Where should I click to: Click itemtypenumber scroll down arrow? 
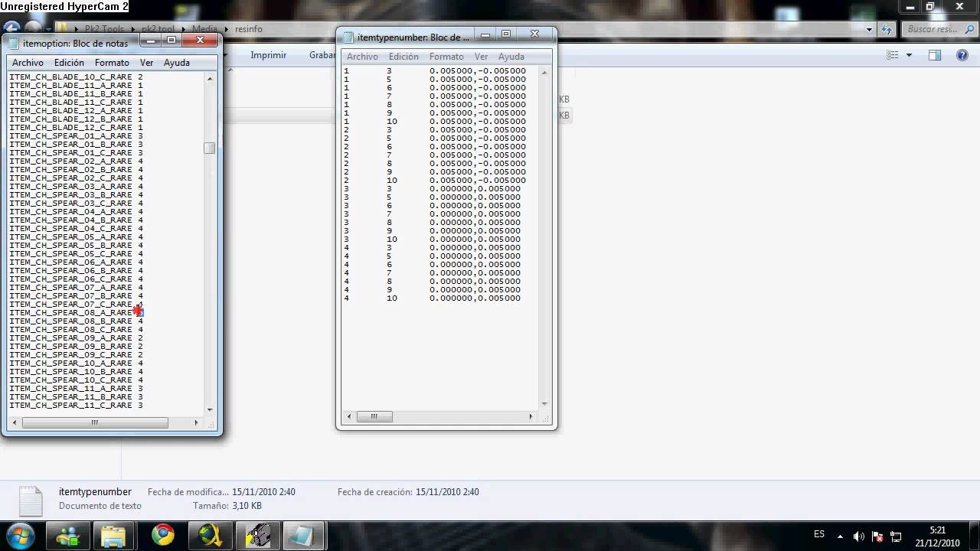(544, 404)
